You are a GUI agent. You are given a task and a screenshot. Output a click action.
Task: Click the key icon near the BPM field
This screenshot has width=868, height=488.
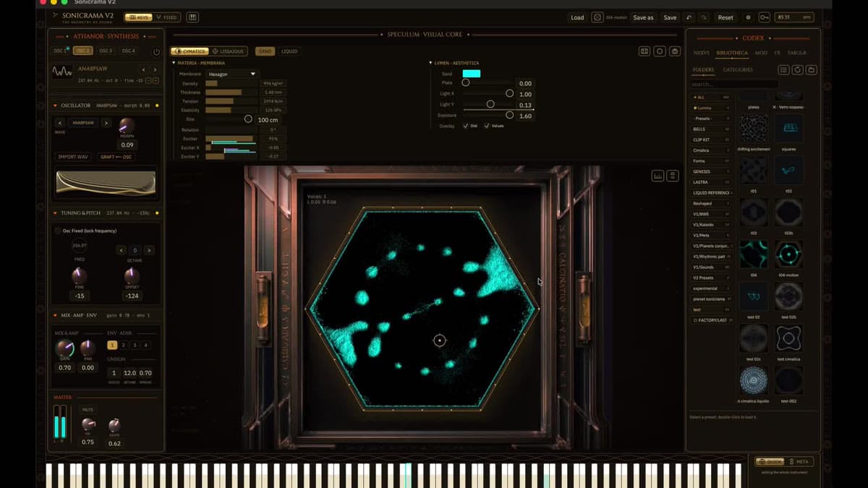point(764,17)
